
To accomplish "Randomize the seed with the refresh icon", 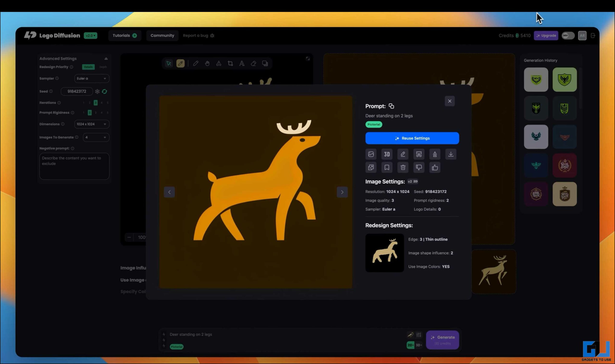I will pyautogui.click(x=104, y=91).
